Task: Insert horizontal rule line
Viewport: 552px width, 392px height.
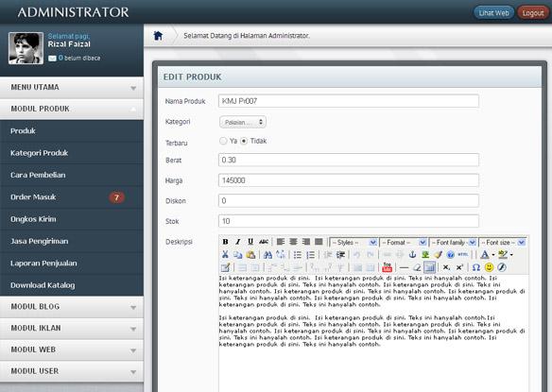Action: click(x=404, y=267)
